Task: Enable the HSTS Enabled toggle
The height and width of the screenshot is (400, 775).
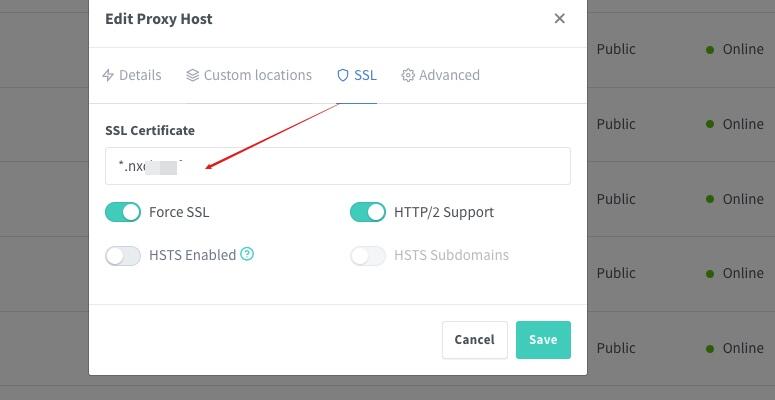Action: [x=123, y=256]
